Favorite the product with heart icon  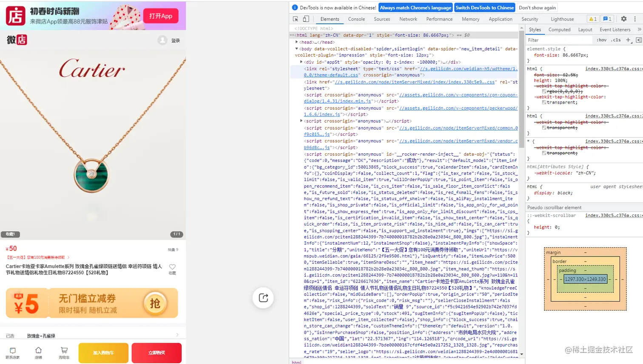click(x=172, y=267)
